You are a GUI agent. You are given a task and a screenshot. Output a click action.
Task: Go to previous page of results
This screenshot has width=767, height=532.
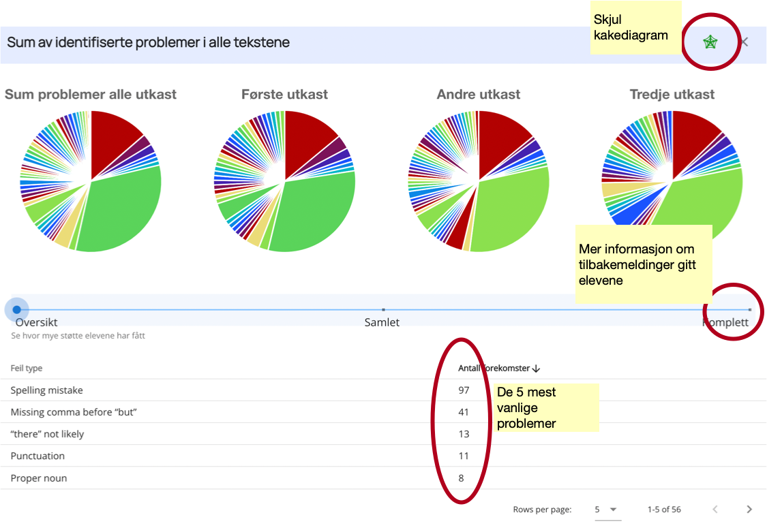[x=715, y=510]
